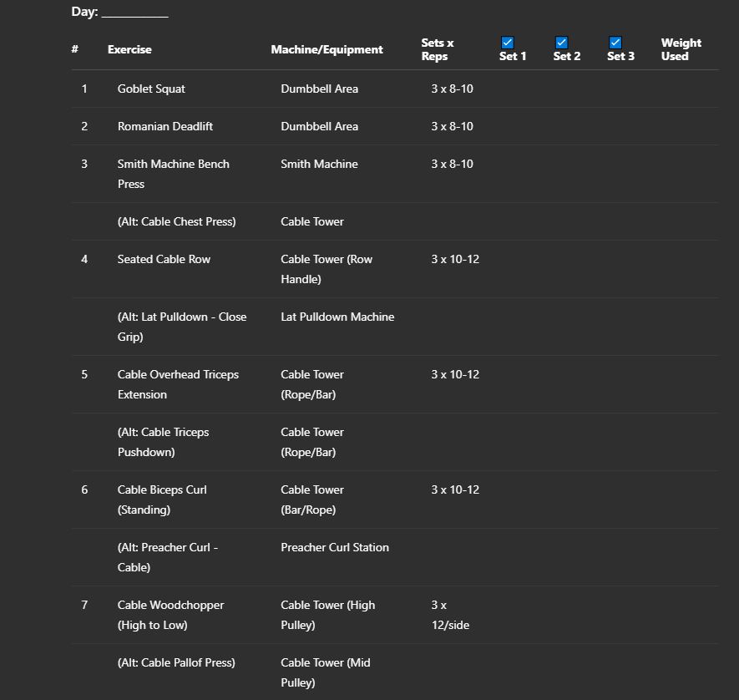Click the Alt: Cable Pallof Press entry
This screenshot has width=739, height=700.
(x=176, y=662)
